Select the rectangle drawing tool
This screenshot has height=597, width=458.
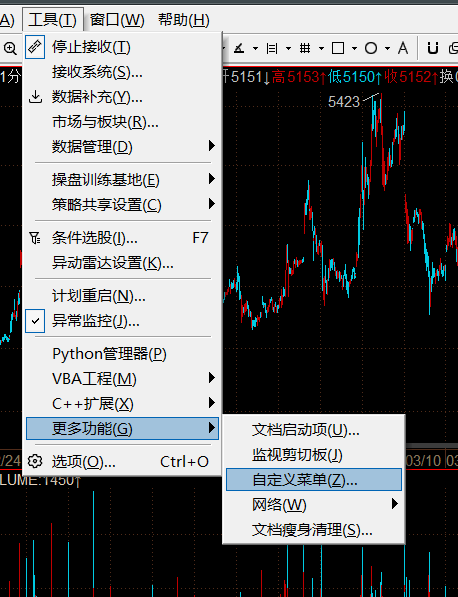click(x=338, y=49)
